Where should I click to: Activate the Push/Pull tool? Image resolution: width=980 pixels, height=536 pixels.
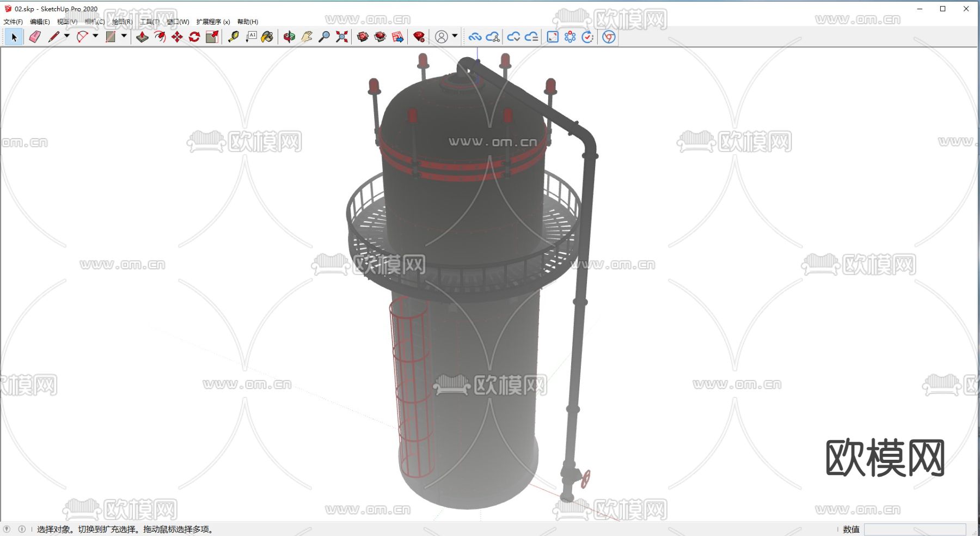point(142,37)
